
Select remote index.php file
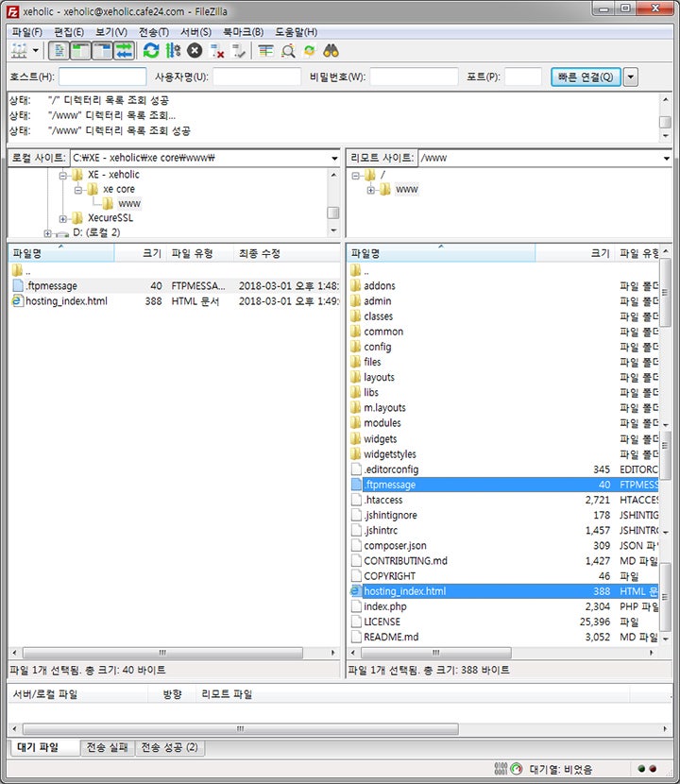[x=503, y=606]
